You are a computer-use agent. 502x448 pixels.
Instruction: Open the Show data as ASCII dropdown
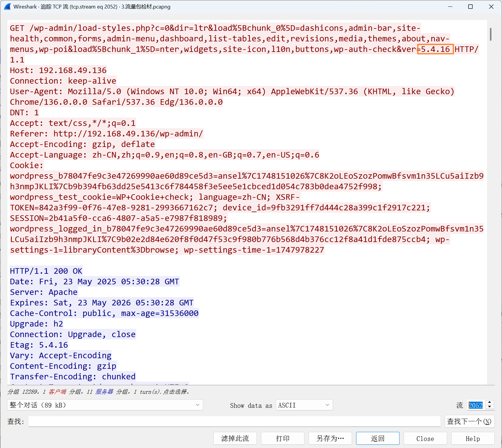(x=304, y=405)
